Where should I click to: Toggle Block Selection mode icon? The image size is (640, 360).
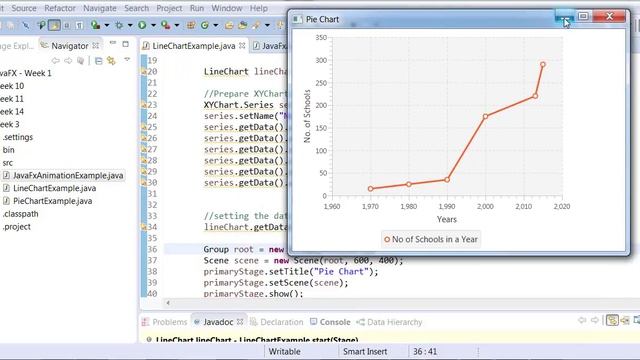67,25
